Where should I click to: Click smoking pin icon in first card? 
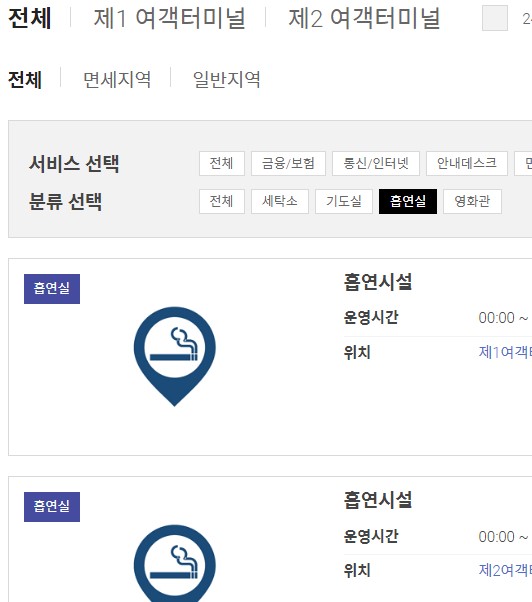tap(175, 356)
